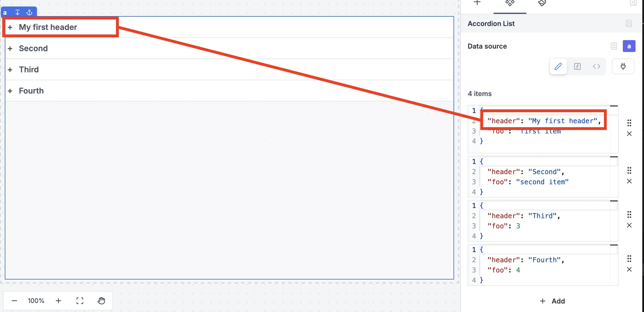Delete the fourth accordion data item
The image size is (644, 312).
(629, 269)
